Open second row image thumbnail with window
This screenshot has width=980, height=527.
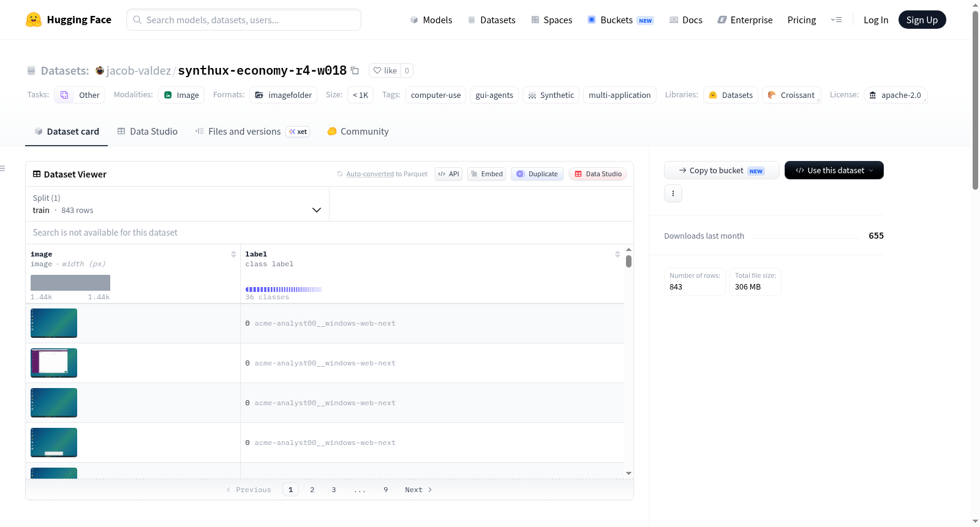tap(54, 363)
